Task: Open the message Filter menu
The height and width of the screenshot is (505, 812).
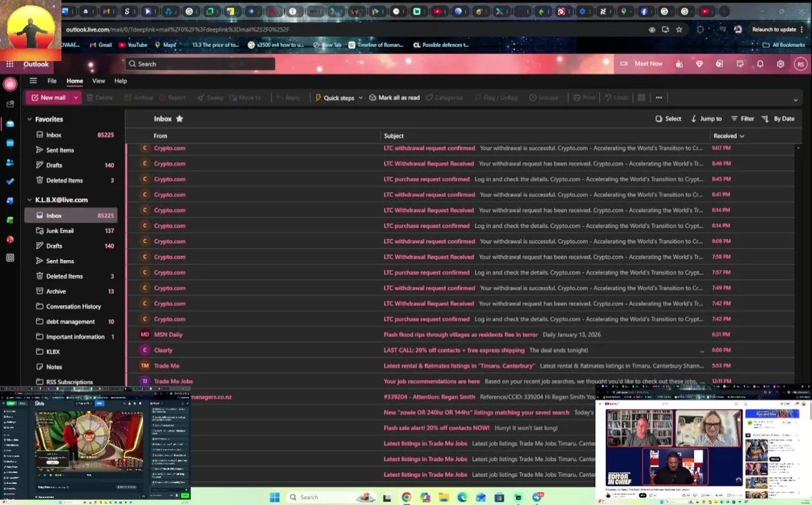Action: pyautogui.click(x=742, y=119)
